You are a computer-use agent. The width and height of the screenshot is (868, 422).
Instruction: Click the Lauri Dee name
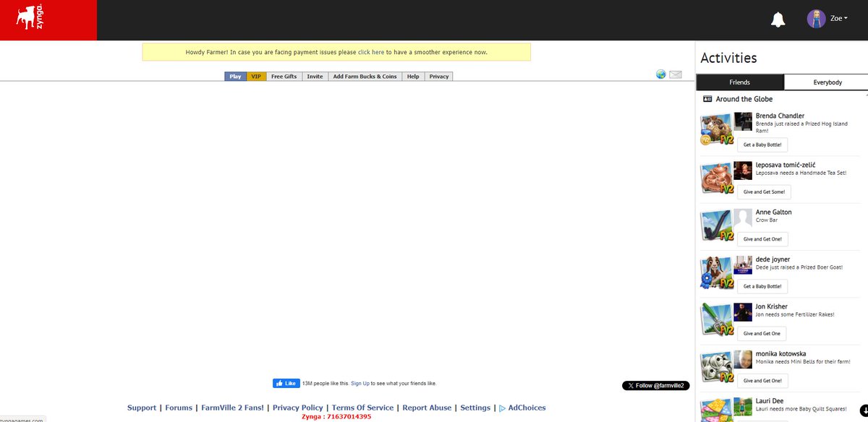point(770,401)
